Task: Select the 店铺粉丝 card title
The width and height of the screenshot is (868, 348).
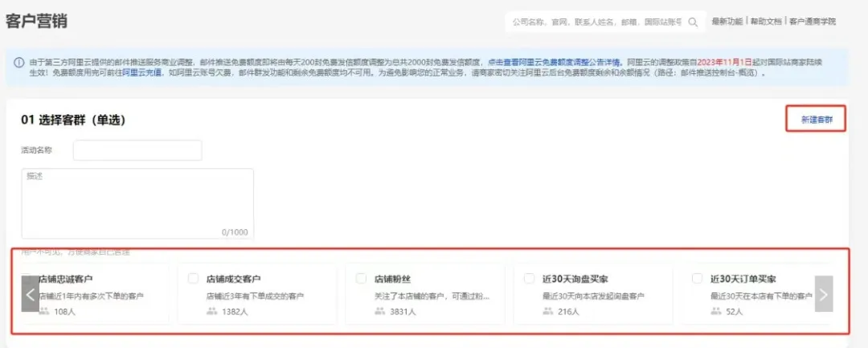Action: point(392,278)
